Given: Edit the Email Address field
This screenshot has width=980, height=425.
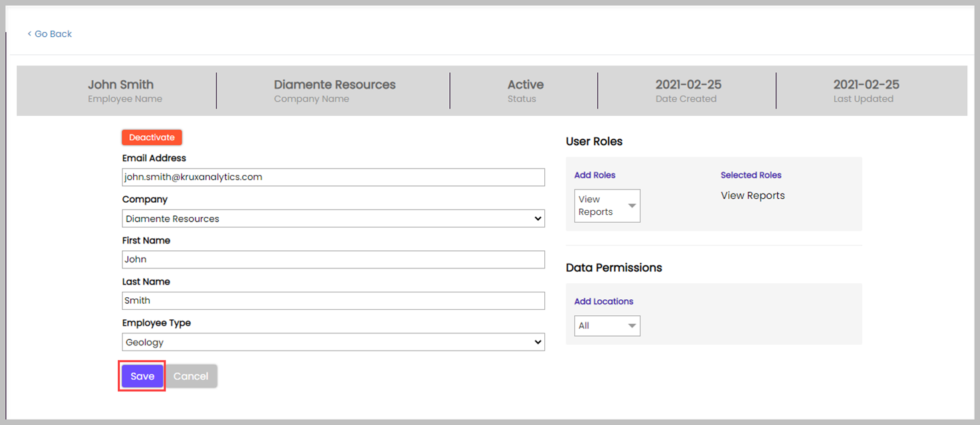Looking at the screenshot, I should pos(333,177).
